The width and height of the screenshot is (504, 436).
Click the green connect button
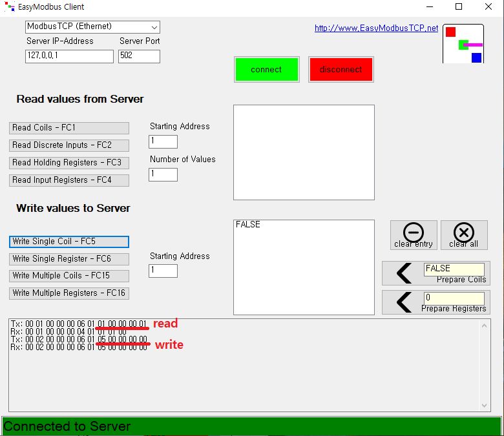[266, 69]
